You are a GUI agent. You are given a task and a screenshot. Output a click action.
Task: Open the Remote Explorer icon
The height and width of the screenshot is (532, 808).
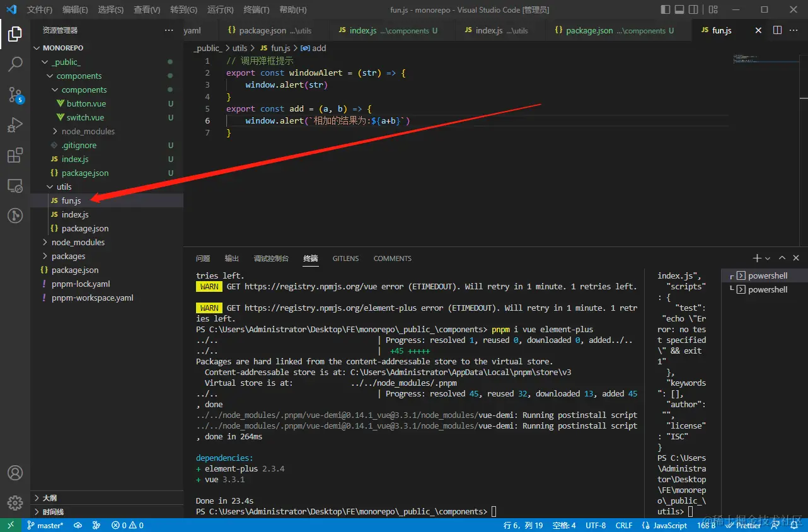point(15,185)
